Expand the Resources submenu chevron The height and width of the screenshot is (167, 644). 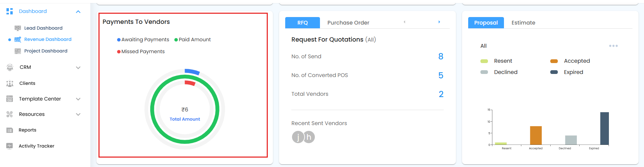pyautogui.click(x=78, y=115)
